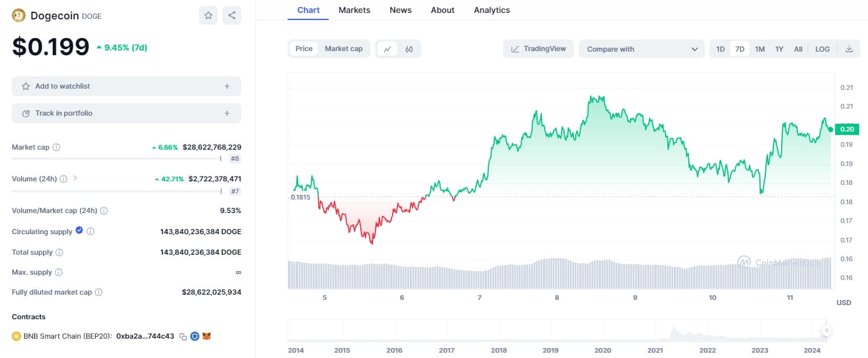Click the share icon beside Dogecoin
The image size is (868, 358).
(x=232, y=16)
